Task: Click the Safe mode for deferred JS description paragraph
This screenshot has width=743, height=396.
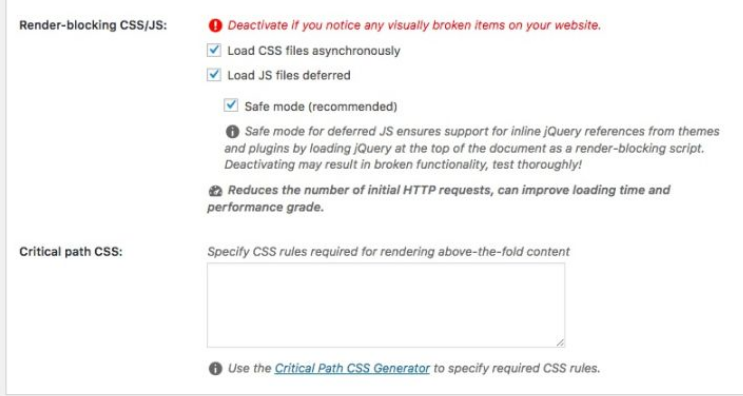Action: 472,148
